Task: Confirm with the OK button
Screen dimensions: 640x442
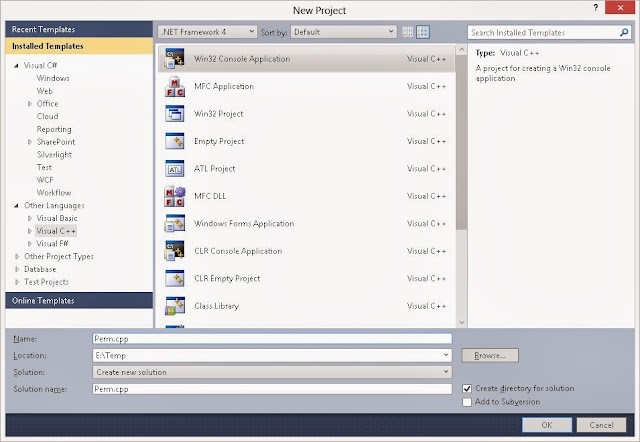Action: click(x=547, y=425)
